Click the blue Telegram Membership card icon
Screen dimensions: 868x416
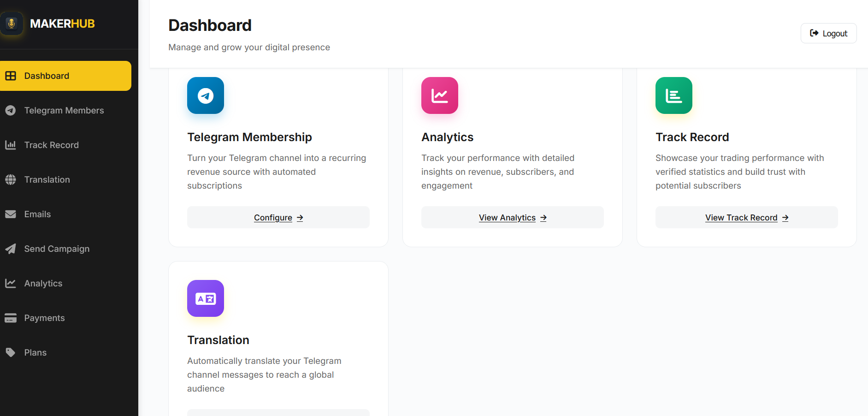point(206,95)
